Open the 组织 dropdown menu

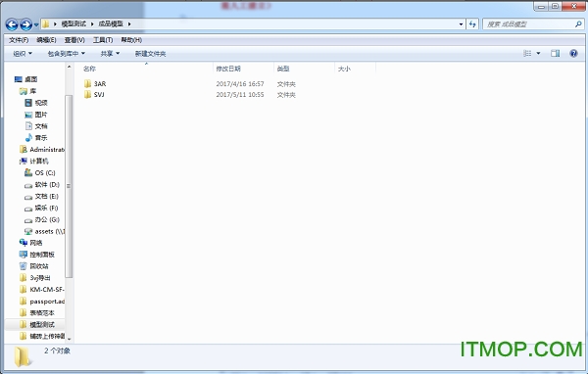coord(23,54)
